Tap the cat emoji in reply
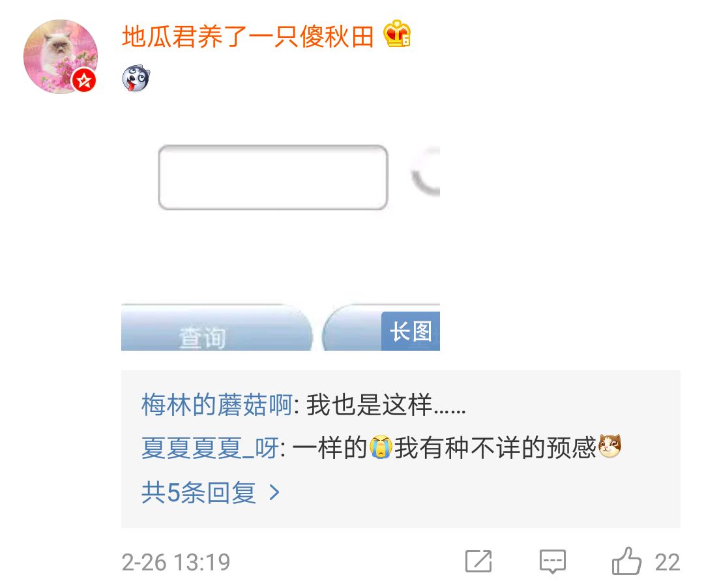 [x=609, y=446]
